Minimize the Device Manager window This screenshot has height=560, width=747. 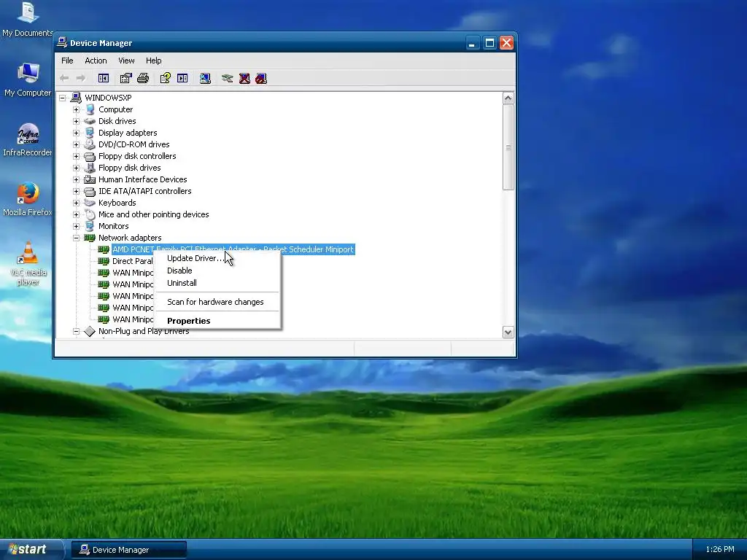pyautogui.click(x=472, y=43)
